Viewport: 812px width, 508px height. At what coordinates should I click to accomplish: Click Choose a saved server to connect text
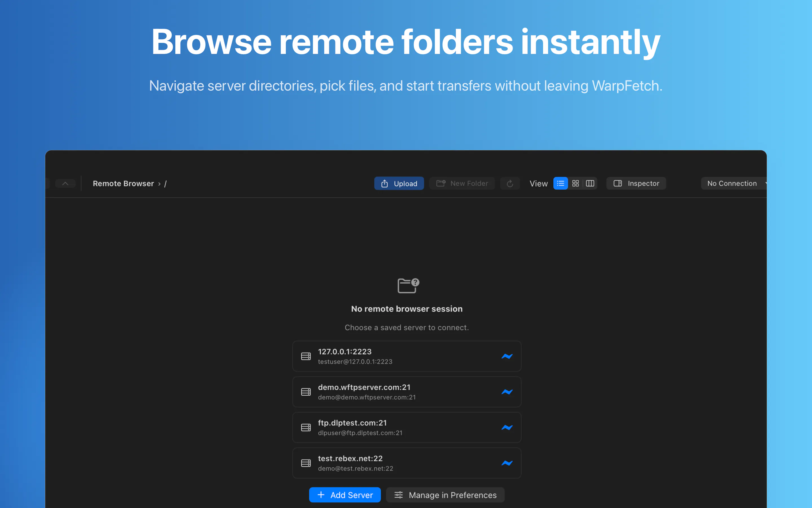[407, 328]
